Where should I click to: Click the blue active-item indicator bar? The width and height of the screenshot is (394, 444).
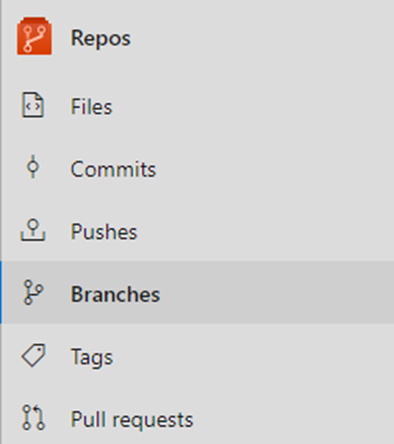pyautogui.click(x=1, y=292)
